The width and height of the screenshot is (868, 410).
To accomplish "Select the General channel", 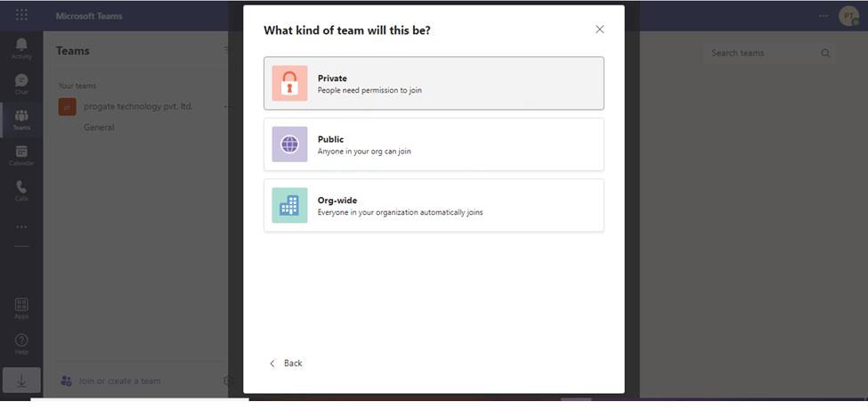I will 99,127.
